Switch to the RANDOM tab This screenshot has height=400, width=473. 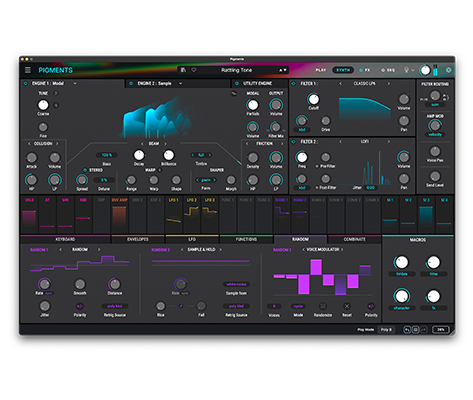coord(300,239)
